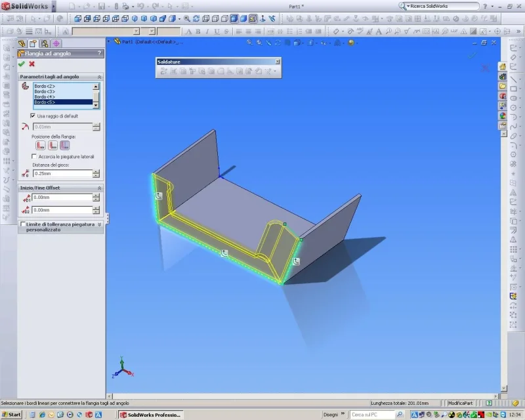Expand the Limite di tolleranza piegatura section
Image resolution: width=525 pixels, height=420 pixels.
tap(100, 224)
